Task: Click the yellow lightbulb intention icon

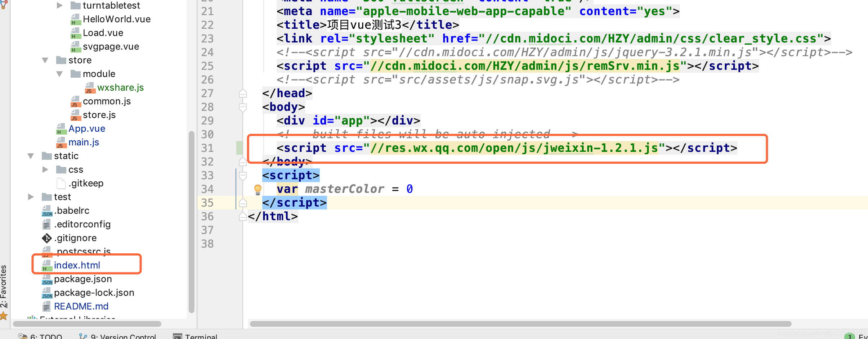Action: pyautogui.click(x=258, y=189)
